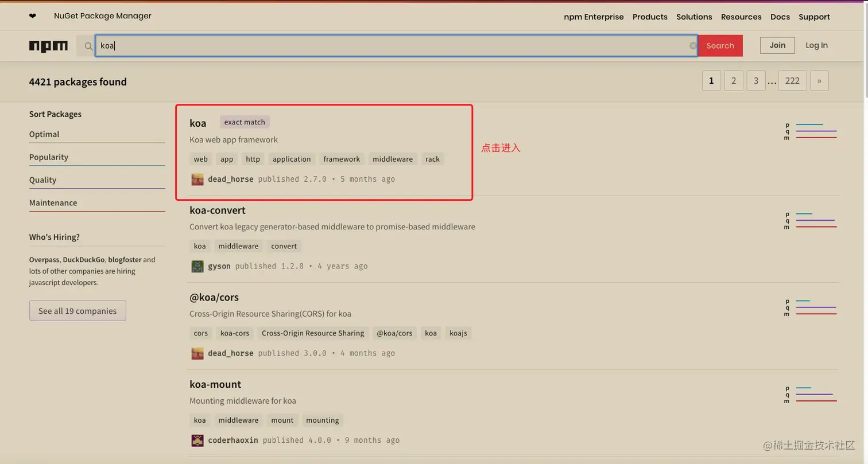Click the NuGet Package Manager text

click(103, 16)
